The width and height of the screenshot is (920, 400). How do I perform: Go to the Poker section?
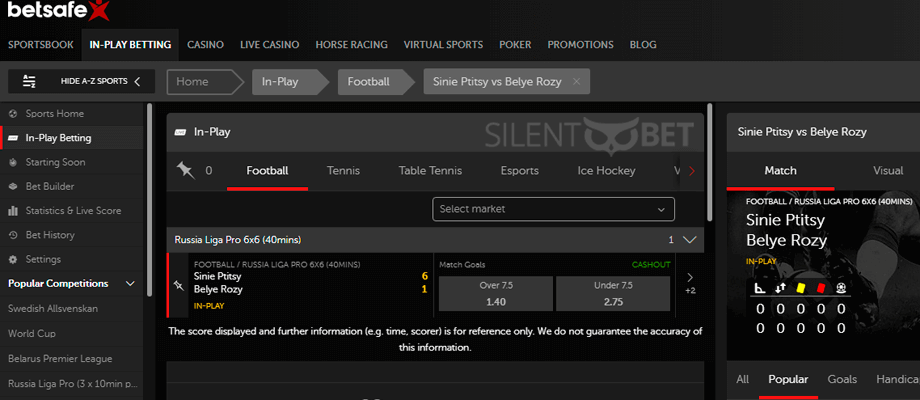(515, 45)
